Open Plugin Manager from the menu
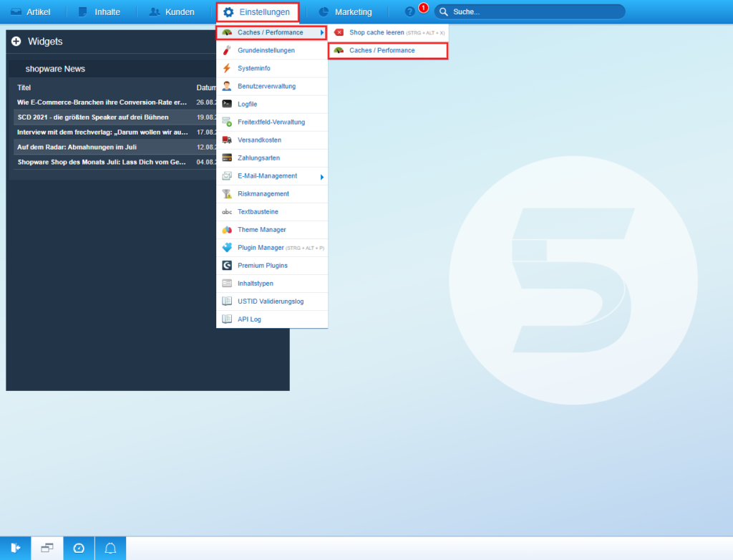The height and width of the screenshot is (560, 733). point(261,248)
